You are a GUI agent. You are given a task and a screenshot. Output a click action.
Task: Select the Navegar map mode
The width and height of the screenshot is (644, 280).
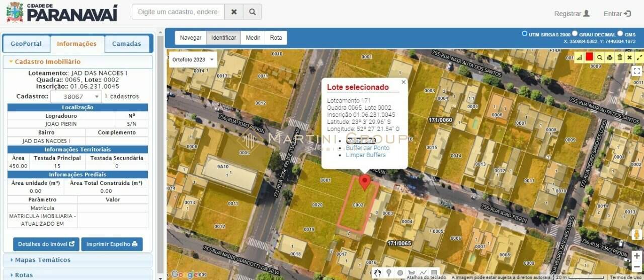point(191,38)
